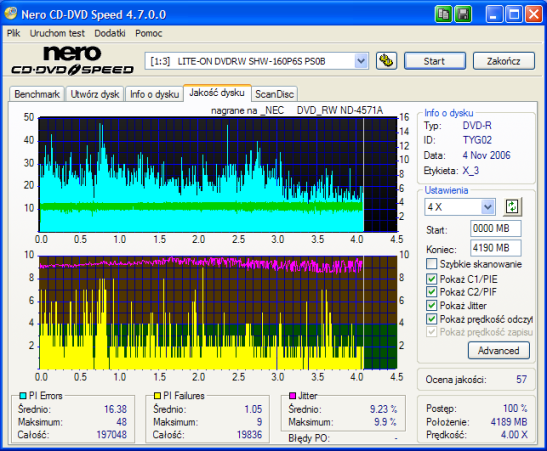Click the PI Failures total 19836
Viewport: 547px width, 451px height.
249,435
